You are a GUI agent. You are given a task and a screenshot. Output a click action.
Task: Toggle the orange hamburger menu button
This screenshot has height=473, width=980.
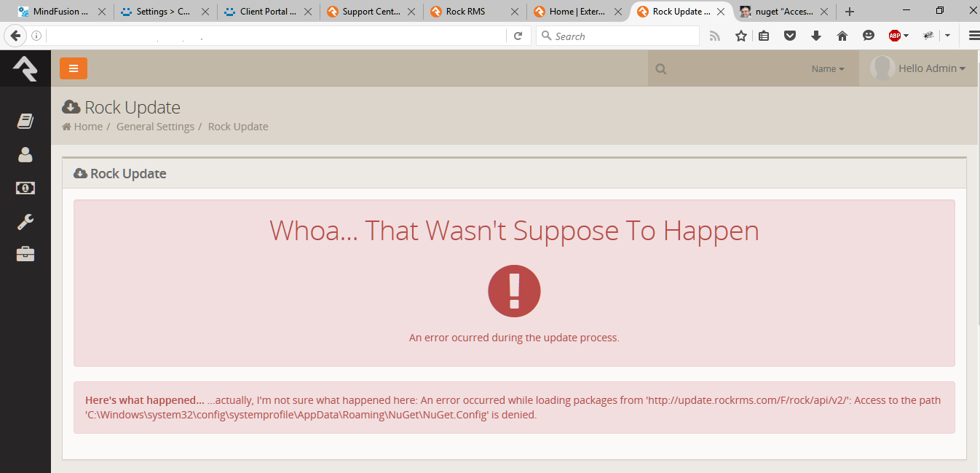[74, 68]
